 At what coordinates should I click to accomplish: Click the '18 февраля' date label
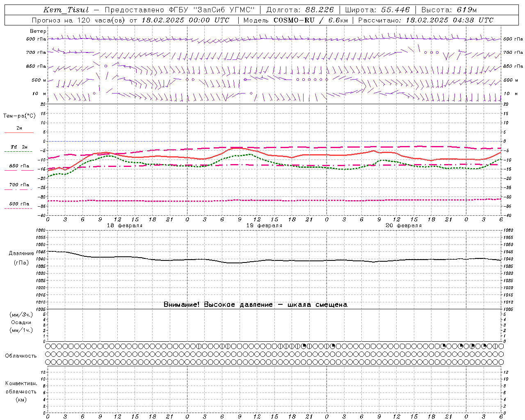[x=125, y=226]
